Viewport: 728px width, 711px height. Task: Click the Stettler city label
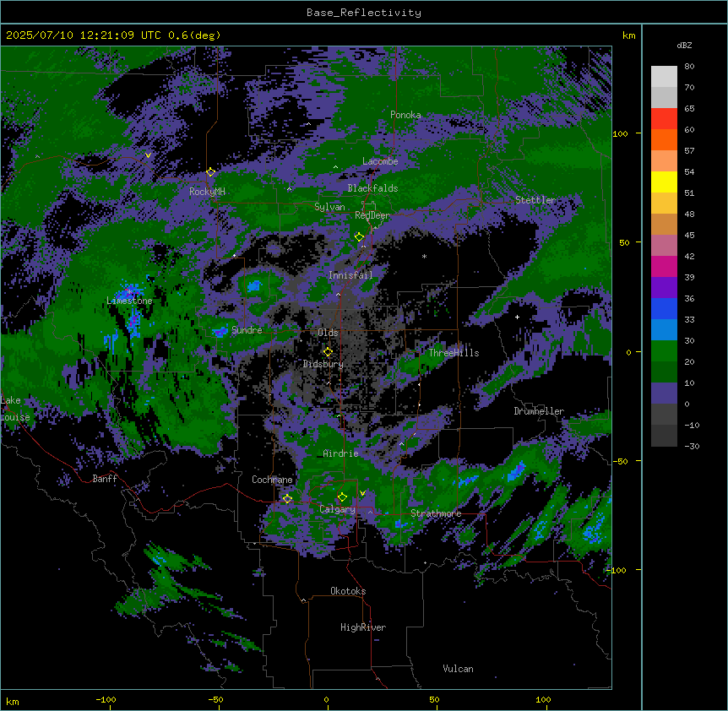[x=535, y=200]
